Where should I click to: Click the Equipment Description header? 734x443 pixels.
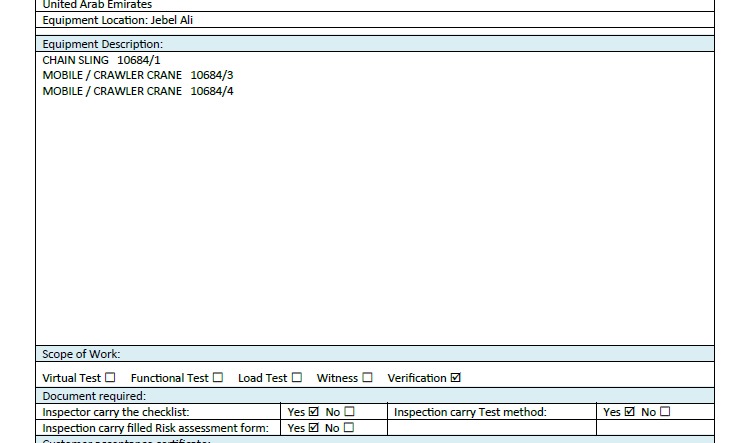102,44
